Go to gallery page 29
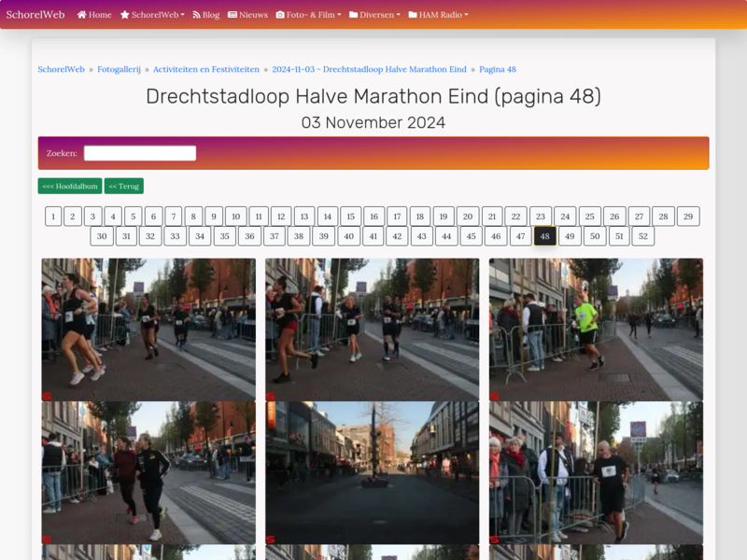This screenshot has width=747, height=560. 688,217
